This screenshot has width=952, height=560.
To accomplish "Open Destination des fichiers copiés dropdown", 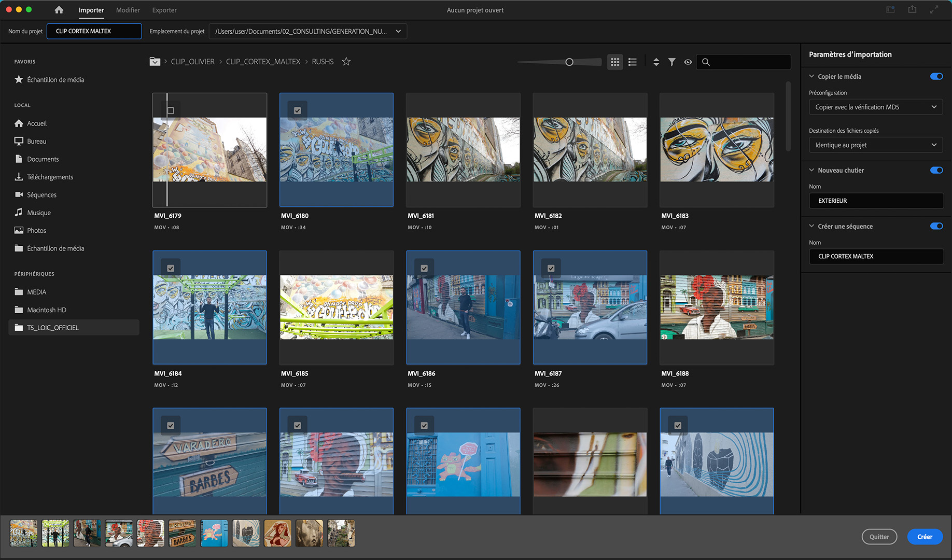I will click(x=875, y=145).
